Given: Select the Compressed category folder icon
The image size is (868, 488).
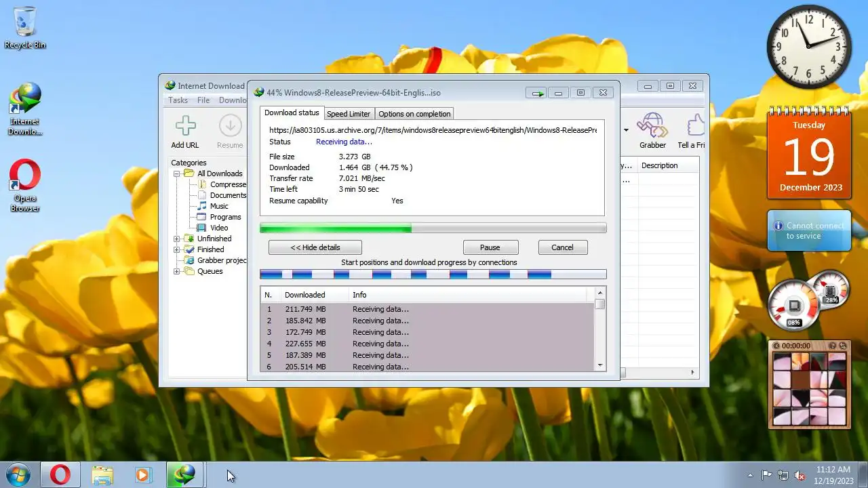Looking at the screenshot, I should tap(201, 184).
